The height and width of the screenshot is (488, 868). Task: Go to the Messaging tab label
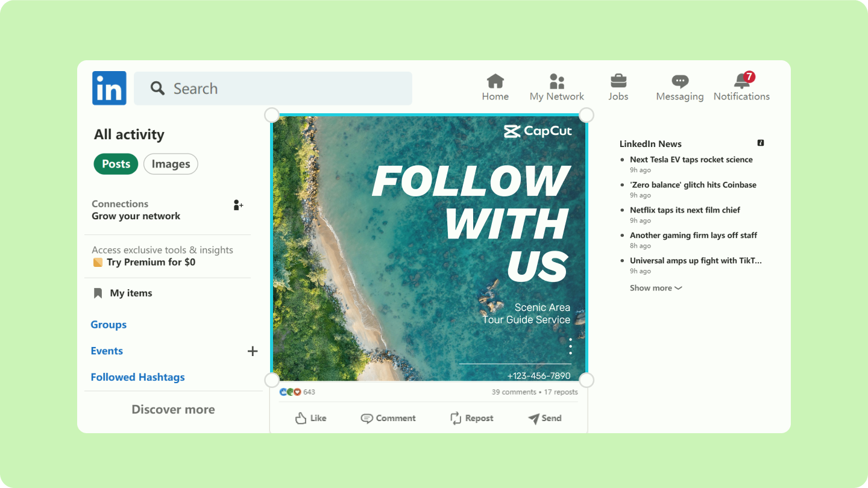coord(680,96)
